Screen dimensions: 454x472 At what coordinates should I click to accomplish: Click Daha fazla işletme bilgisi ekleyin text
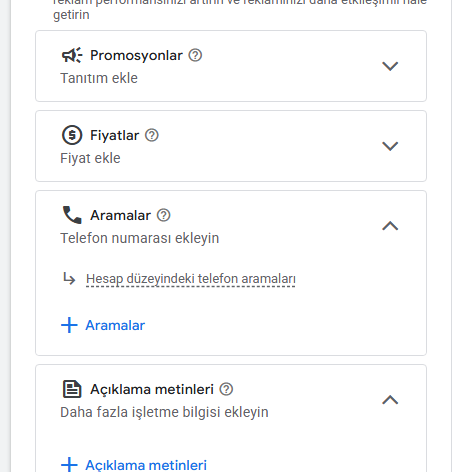click(164, 412)
